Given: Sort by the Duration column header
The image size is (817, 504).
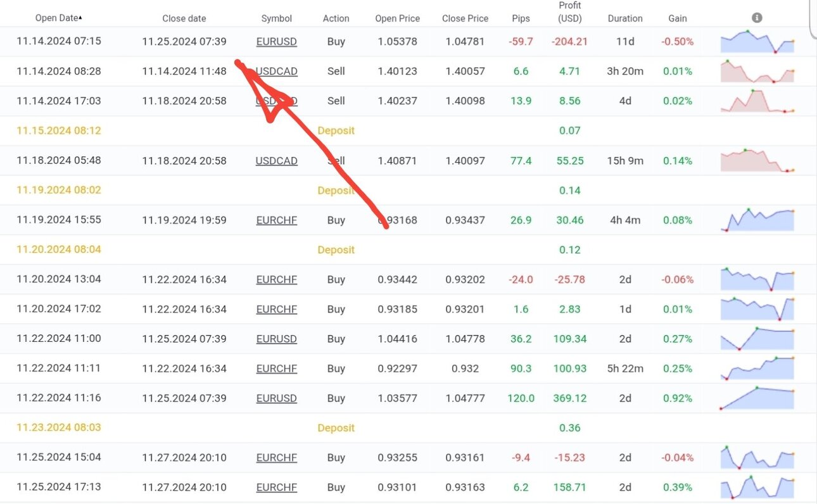Looking at the screenshot, I should tap(625, 18).
